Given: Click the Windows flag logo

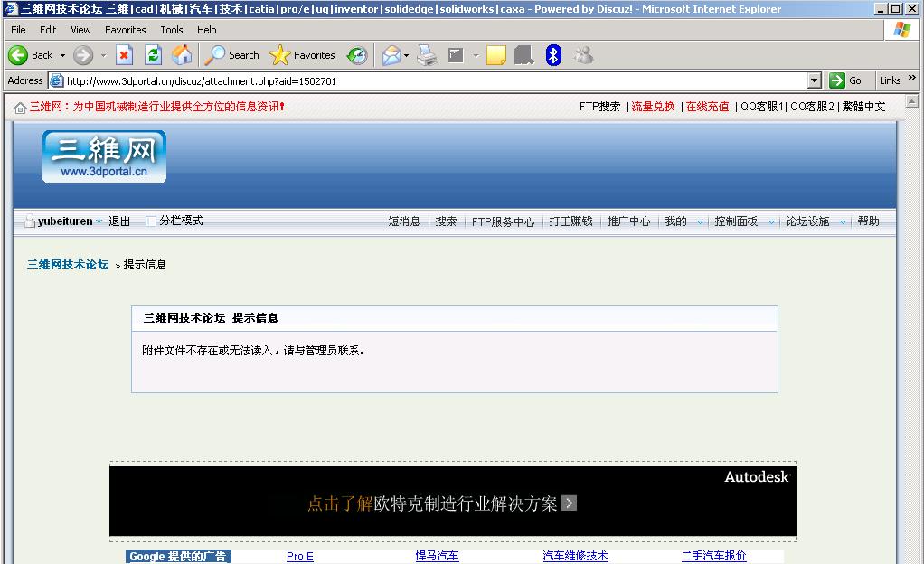Looking at the screenshot, I should coord(901,30).
